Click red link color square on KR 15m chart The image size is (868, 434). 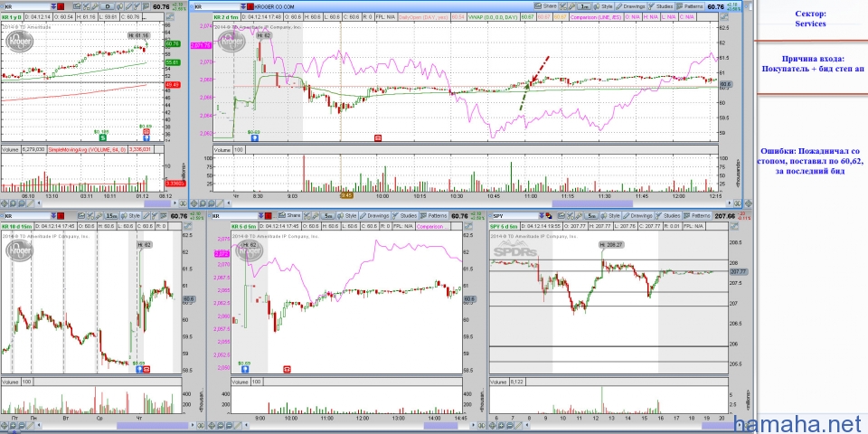[61, 216]
